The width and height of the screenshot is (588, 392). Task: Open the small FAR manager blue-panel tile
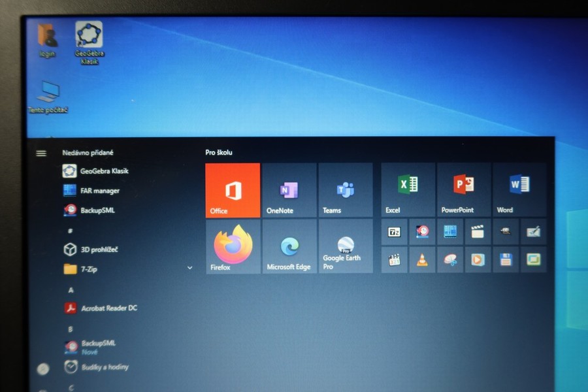(450, 232)
